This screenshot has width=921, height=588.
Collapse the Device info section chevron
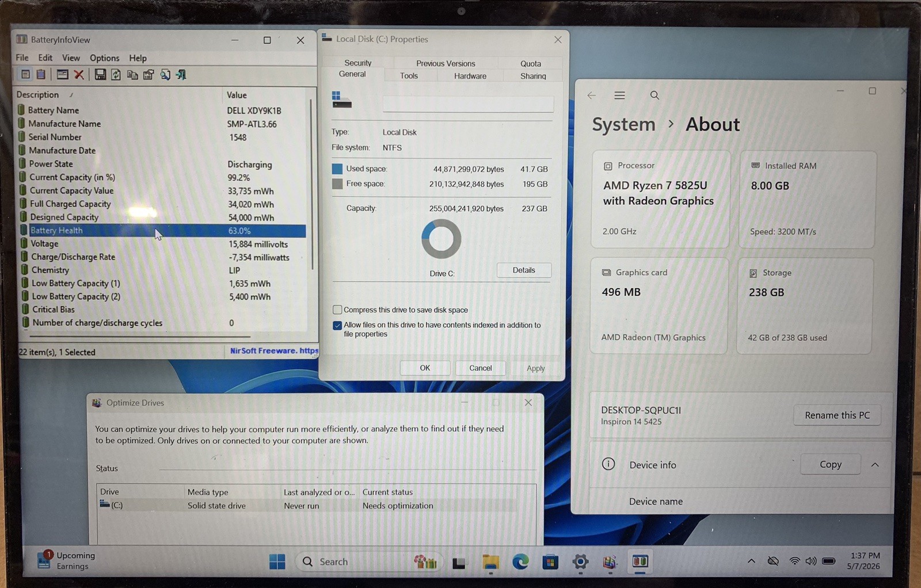pos(875,464)
